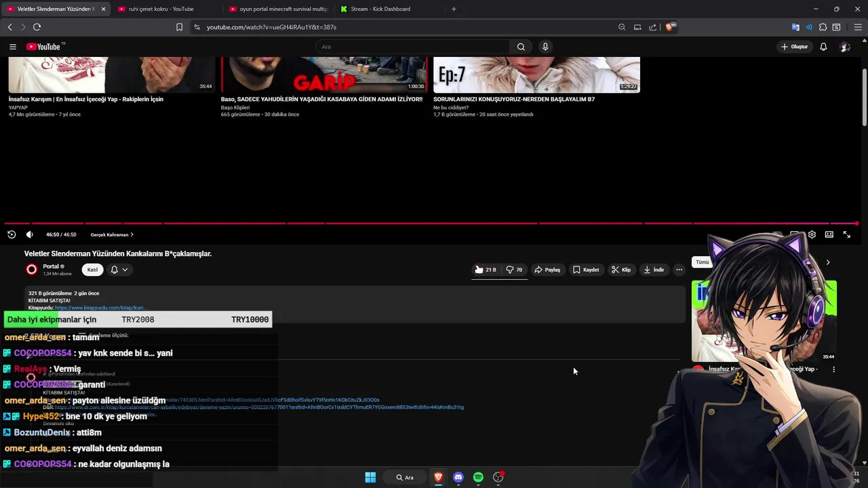Open the Baso GARİP endscreen video thumbnail
868x488 pixels.
[324, 75]
